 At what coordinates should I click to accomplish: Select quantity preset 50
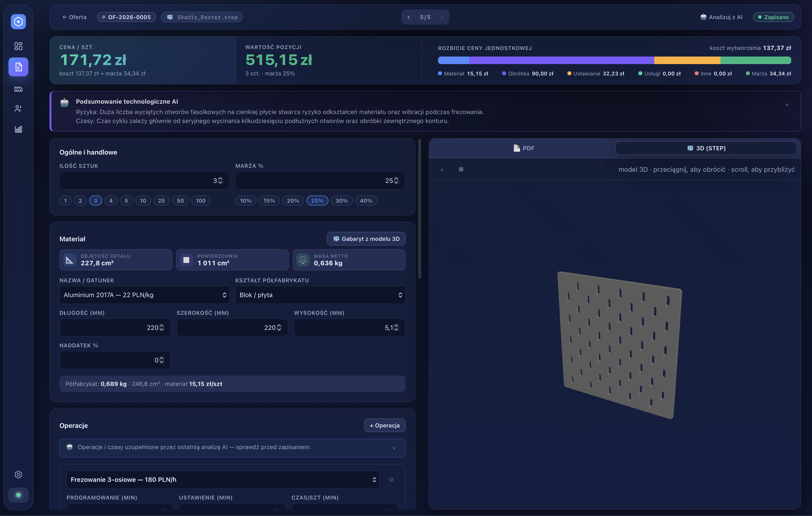180,201
